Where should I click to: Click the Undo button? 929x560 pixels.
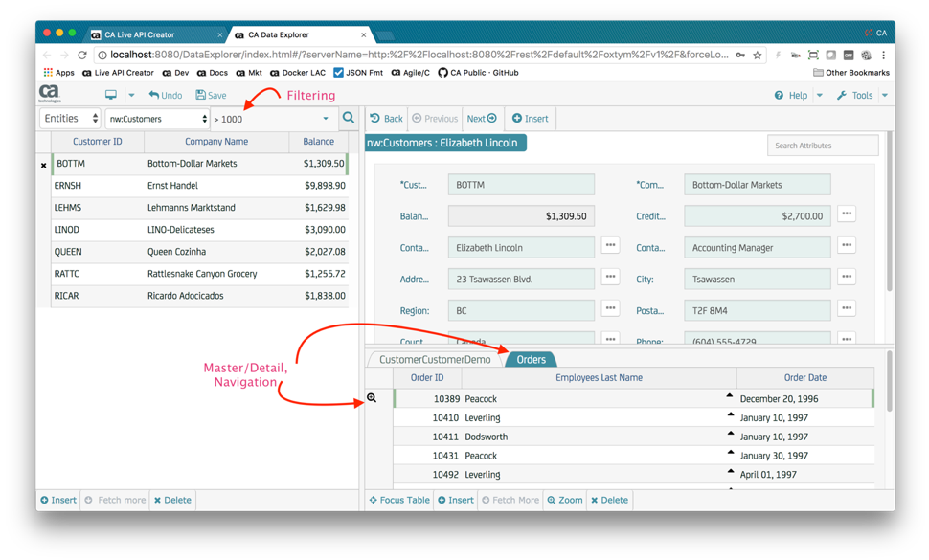166,95
